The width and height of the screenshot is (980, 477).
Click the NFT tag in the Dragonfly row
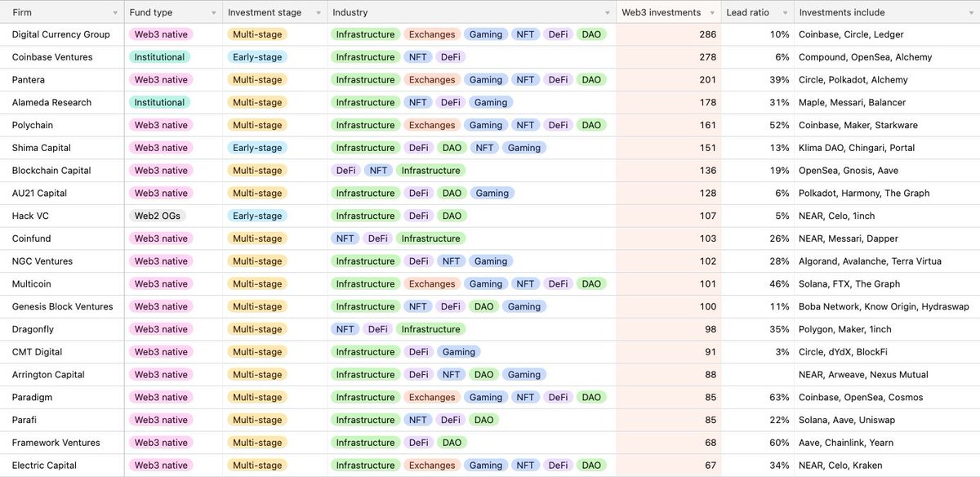[345, 329]
